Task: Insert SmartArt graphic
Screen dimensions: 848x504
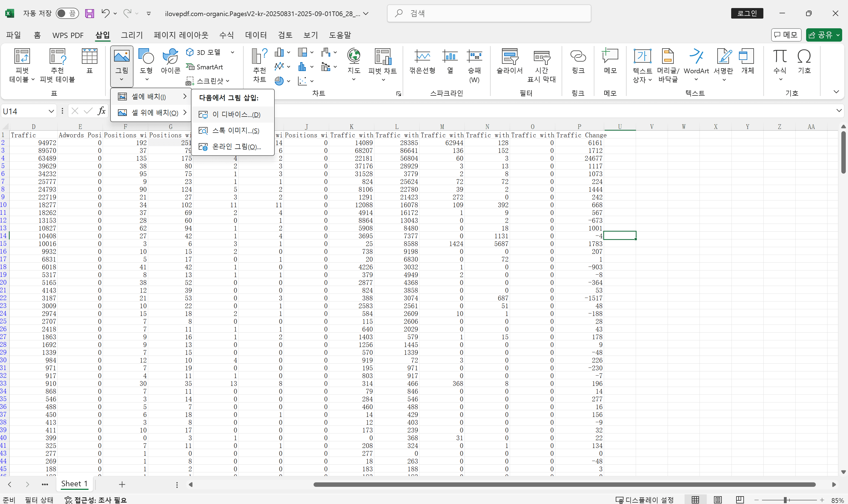Action: tap(205, 67)
